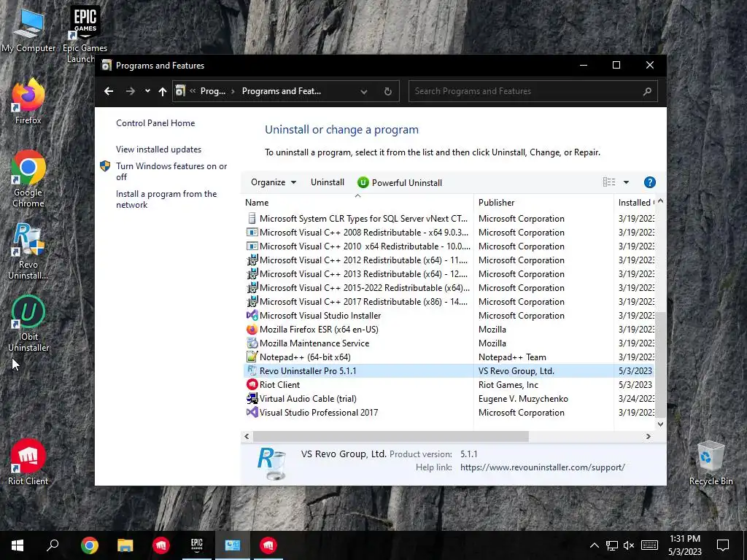Viewport: 747px width, 560px height.
Task: Select Visual Studio Professional 2017 entry
Action: point(449,413)
